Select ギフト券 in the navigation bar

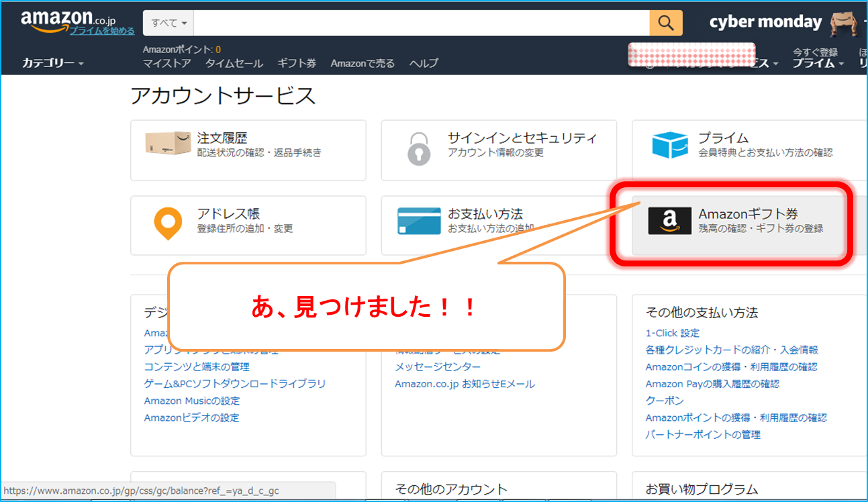coord(297,63)
